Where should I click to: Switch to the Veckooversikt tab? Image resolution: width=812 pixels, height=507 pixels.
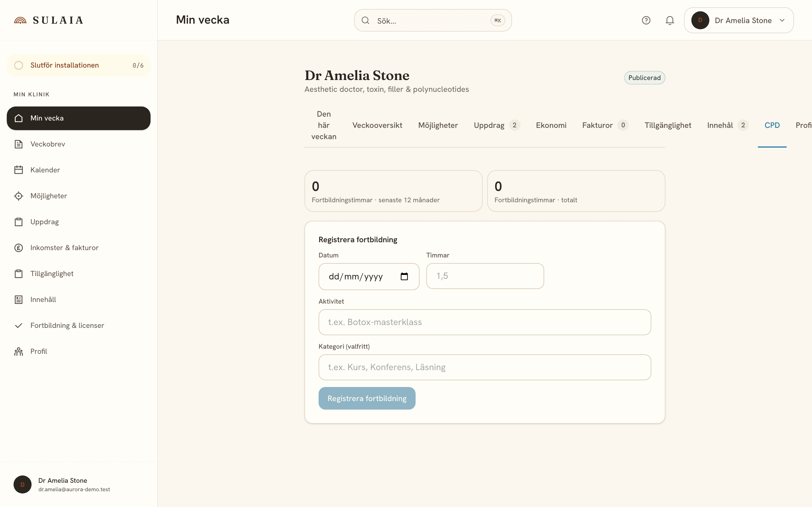[x=377, y=125]
